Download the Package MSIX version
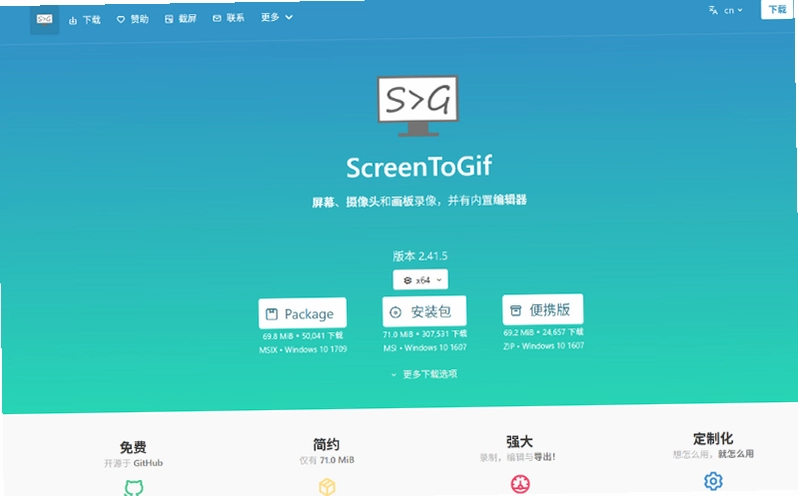Image resolution: width=798 pixels, height=496 pixels. [302, 313]
